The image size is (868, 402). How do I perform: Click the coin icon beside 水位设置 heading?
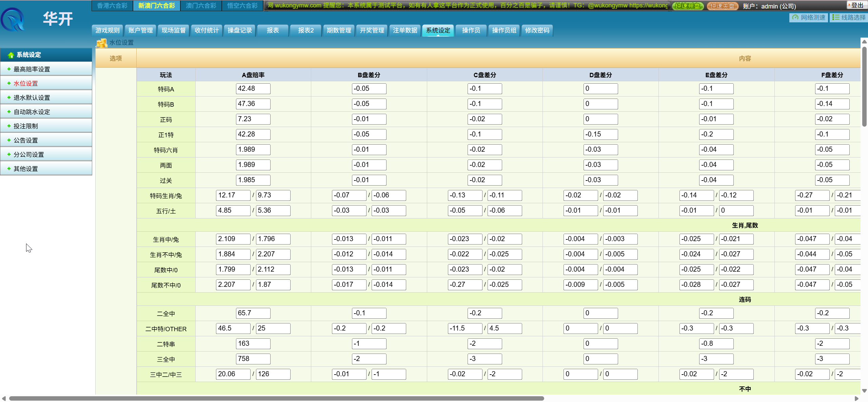[x=101, y=43]
